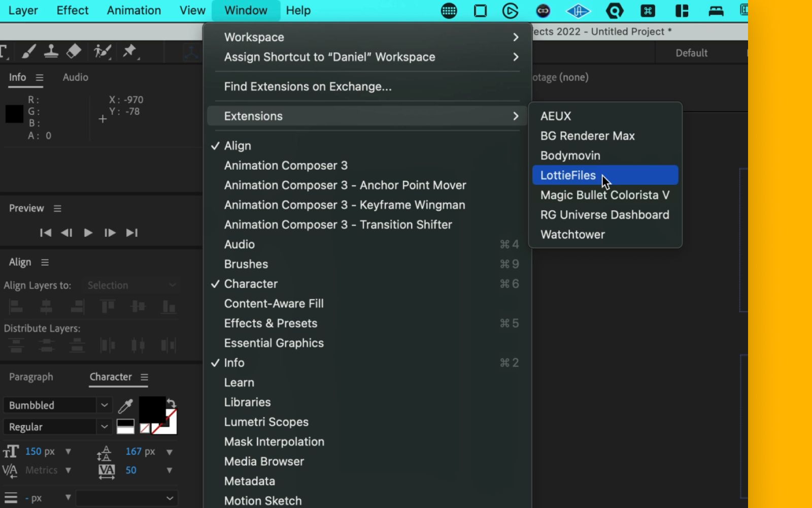This screenshot has width=812, height=508.
Task: Open the Animation menu
Action: pyautogui.click(x=134, y=11)
